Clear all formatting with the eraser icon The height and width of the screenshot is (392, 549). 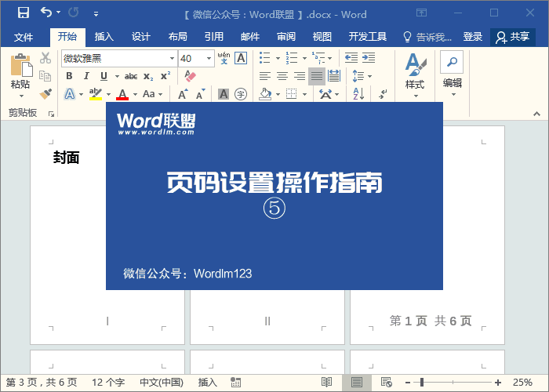click(x=190, y=76)
